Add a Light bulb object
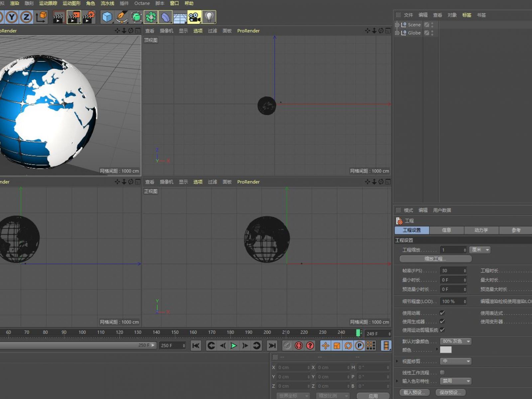 point(209,17)
